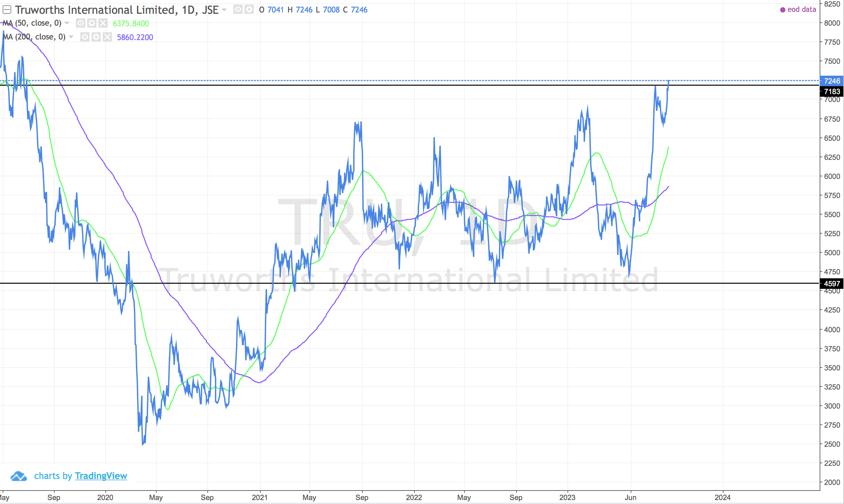The width and height of the screenshot is (844, 504).
Task: Click the 2022 label on time axis
Action: (414, 497)
